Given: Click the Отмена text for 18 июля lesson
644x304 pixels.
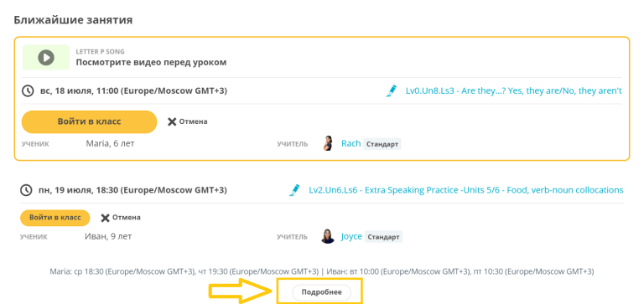Looking at the screenshot, I should pyautogui.click(x=193, y=121).
